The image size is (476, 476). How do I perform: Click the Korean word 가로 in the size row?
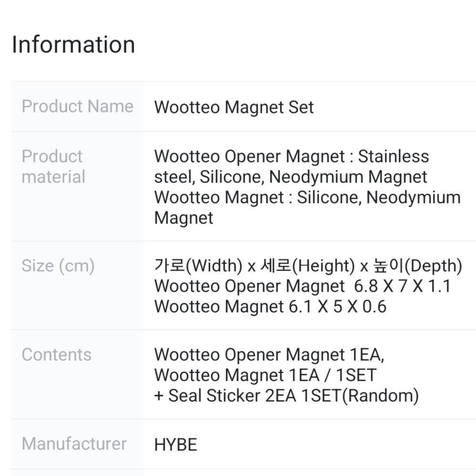click(x=169, y=265)
